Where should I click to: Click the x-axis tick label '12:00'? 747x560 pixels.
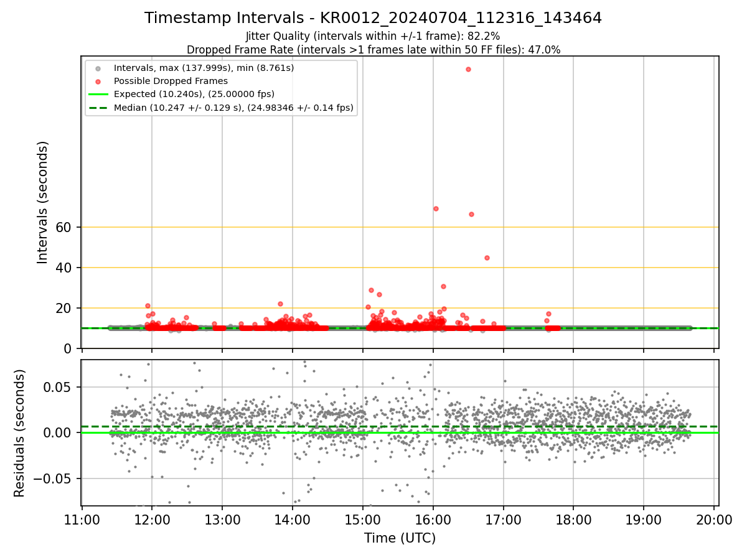click(153, 520)
